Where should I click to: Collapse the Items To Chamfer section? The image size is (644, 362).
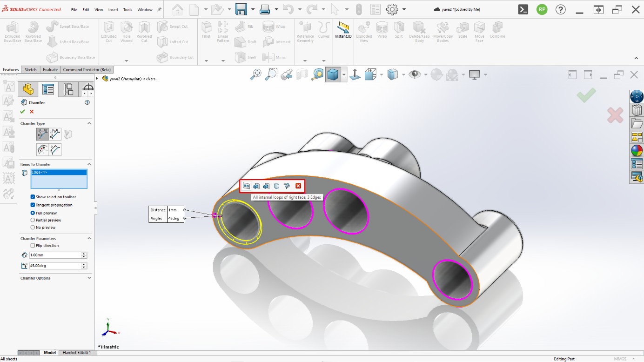(x=89, y=164)
